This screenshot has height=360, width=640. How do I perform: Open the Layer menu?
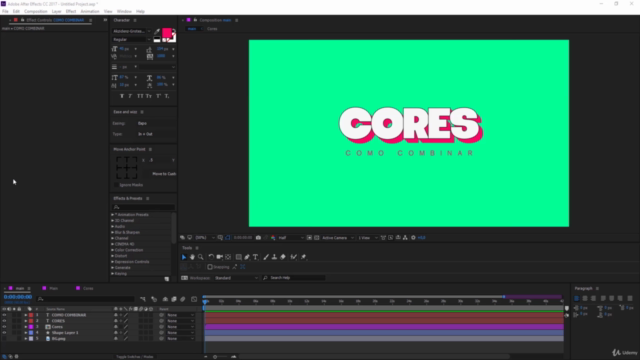pos(56,11)
